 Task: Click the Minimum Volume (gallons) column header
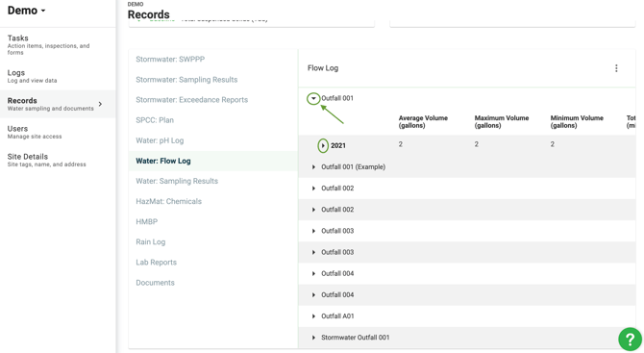click(577, 121)
